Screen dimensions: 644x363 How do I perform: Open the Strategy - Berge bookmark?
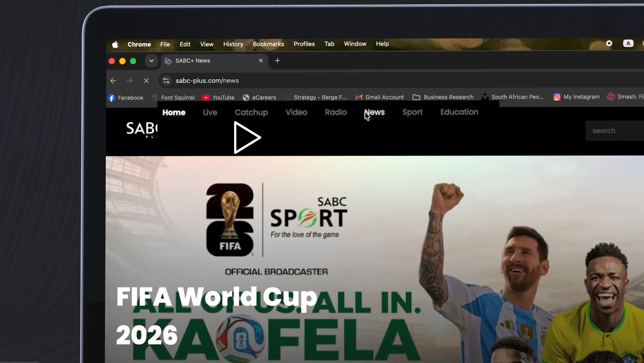pos(315,97)
